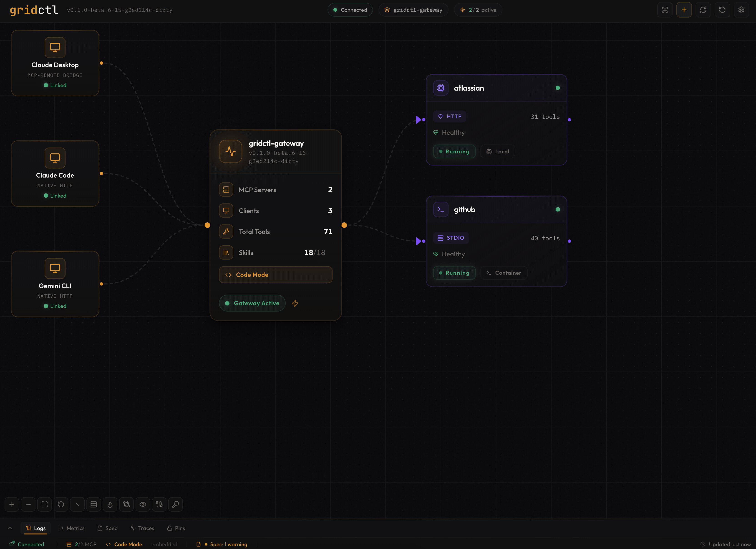The image size is (756, 549).
Task: Click the key icon in canvas toolbar
Action: pos(175,504)
